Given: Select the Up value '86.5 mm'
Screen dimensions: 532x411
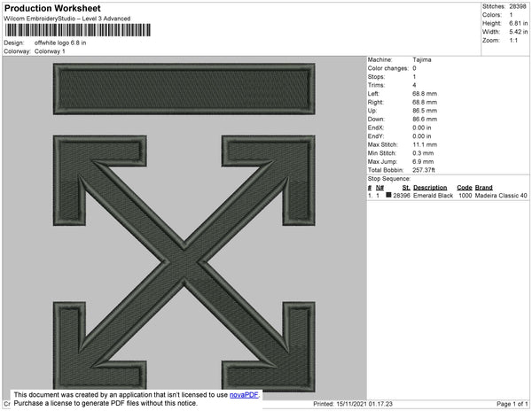Looking at the screenshot, I should 425,111.
